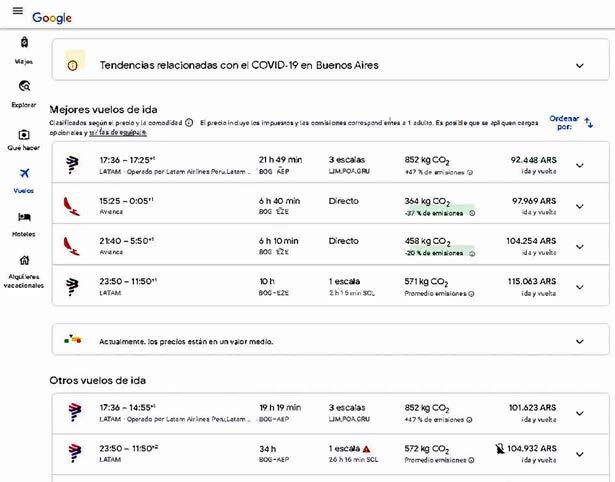Open the Hoteles bed icon
The height and width of the screenshot is (482, 615).
(25, 217)
